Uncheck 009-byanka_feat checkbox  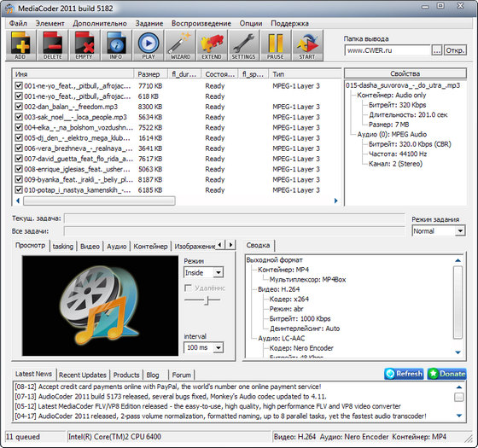click(19, 179)
